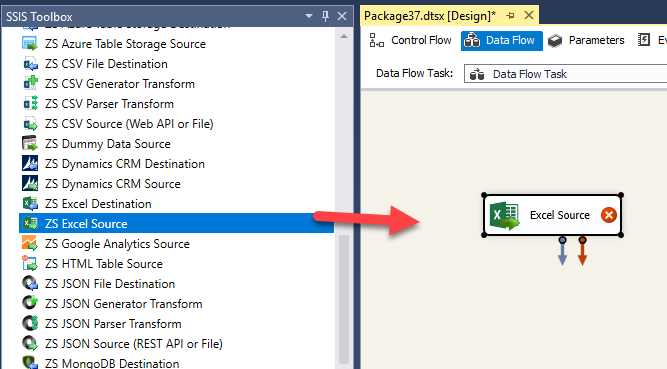Select 'ZS Google Analytics Source' item
Screen dimensions: 667x369
(117, 244)
